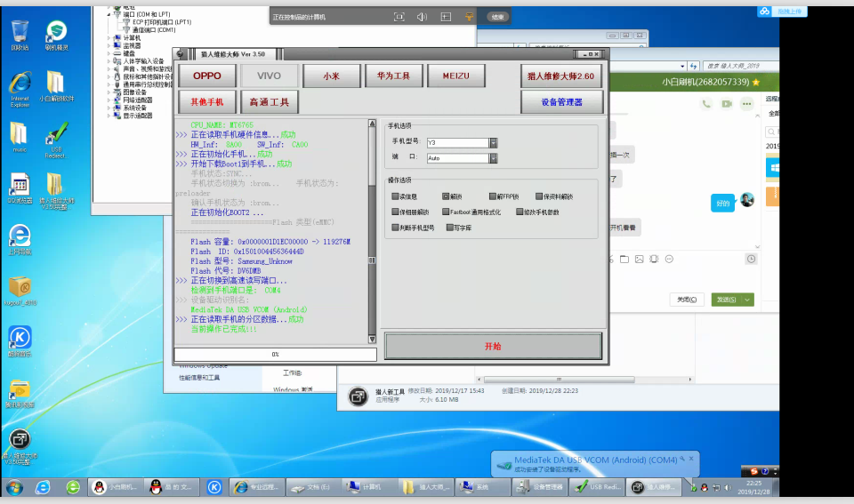854x504 pixels.
Task: Start a video call in QQ chat
Action: (x=727, y=103)
